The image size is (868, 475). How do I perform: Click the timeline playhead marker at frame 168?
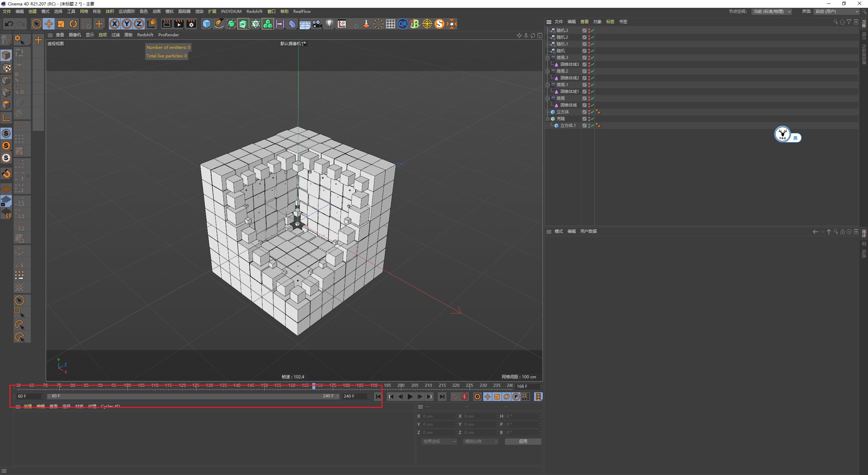tap(314, 386)
